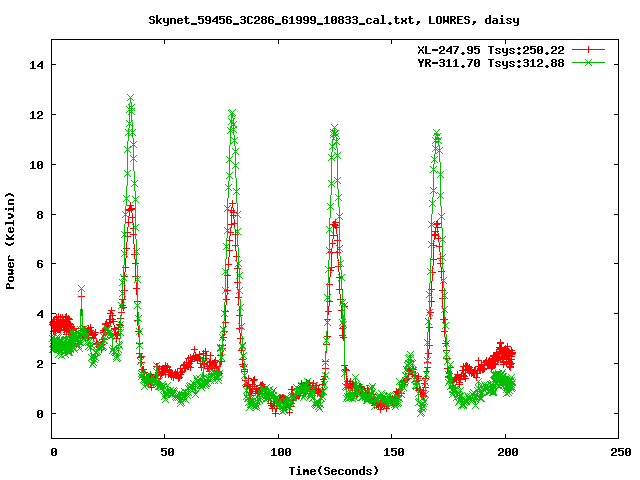Click the y-axis tick label 10
Image resolution: width=640 pixels, height=480 pixels.
pyautogui.click(x=36, y=165)
